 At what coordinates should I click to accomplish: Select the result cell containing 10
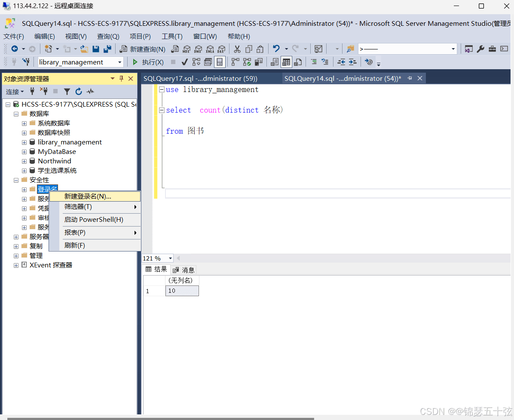(x=182, y=291)
